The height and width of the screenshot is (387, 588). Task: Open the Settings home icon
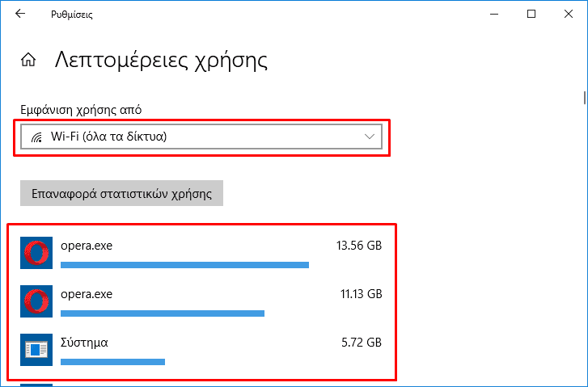(x=28, y=60)
